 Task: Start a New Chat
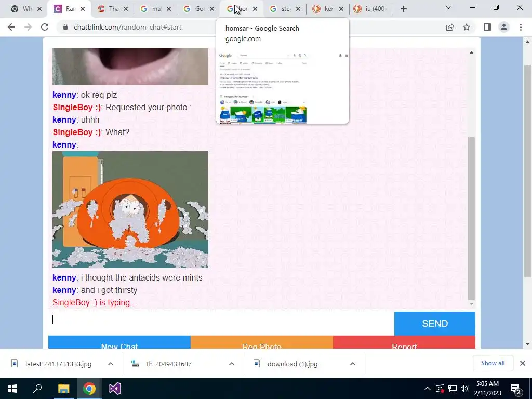click(x=119, y=342)
